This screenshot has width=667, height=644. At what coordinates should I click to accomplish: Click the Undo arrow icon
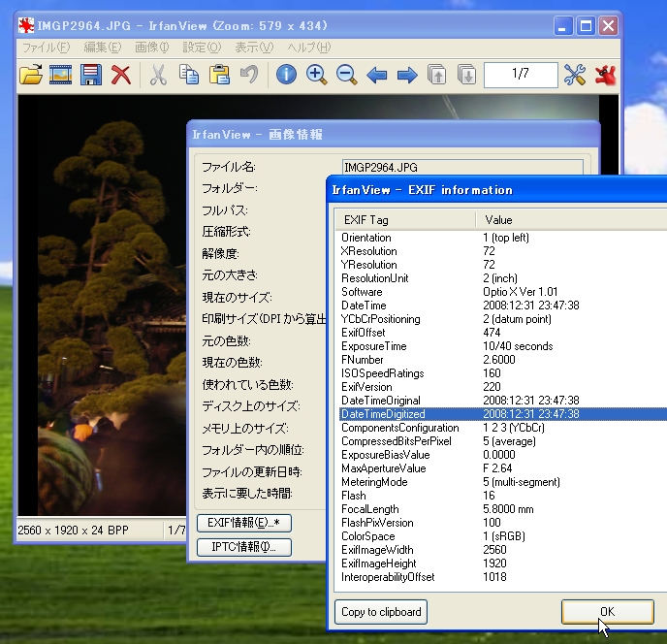point(249,75)
